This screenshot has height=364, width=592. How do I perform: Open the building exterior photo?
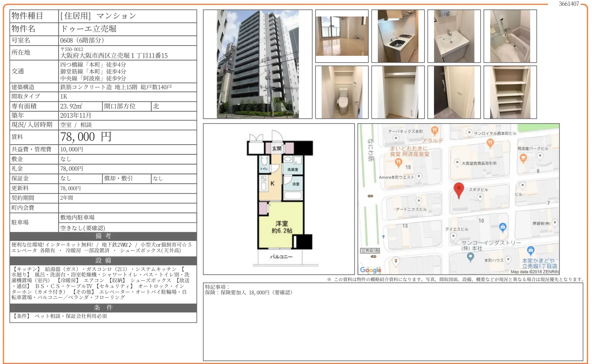(257, 64)
